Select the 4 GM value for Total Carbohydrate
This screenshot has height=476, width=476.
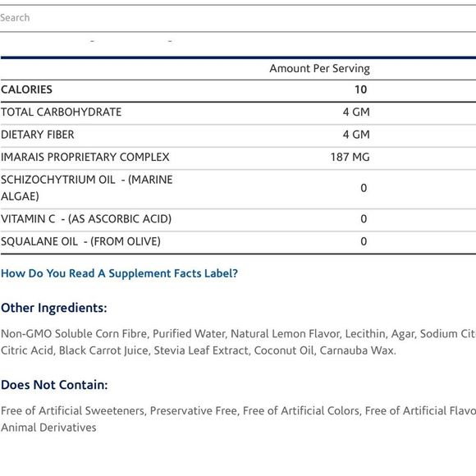(x=356, y=112)
